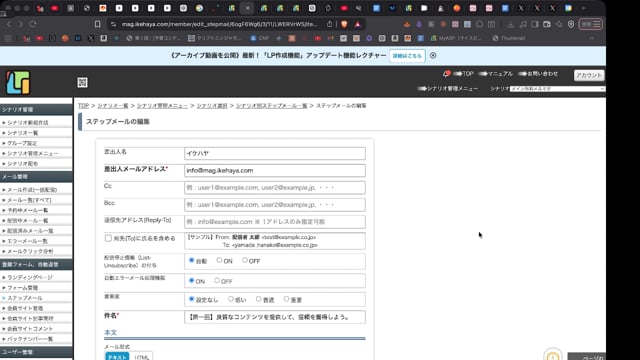Screen dimensions: 640x360
Task: Open エラーメール一覧 in sidebar
Action: pyautogui.click(x=27, y=241)
